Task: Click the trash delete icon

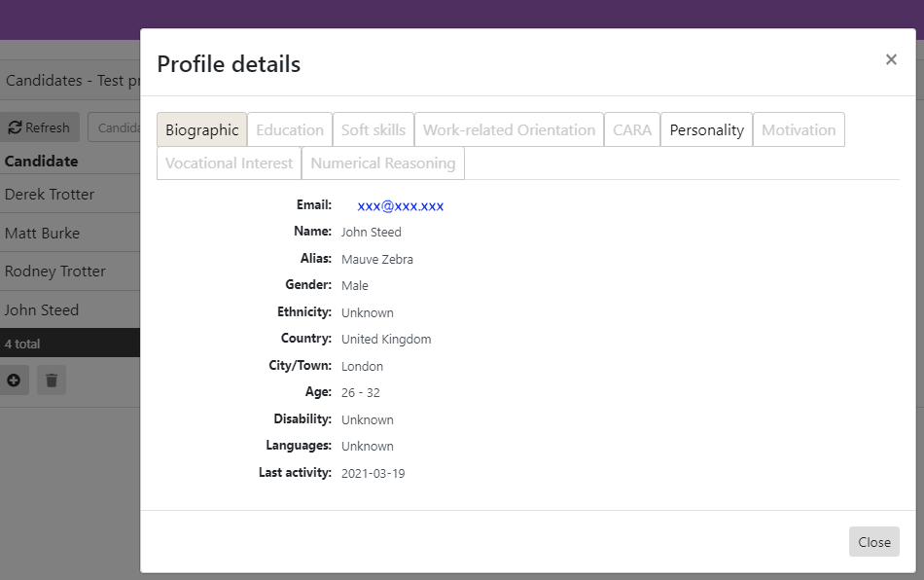Action: tap(51, 380)
